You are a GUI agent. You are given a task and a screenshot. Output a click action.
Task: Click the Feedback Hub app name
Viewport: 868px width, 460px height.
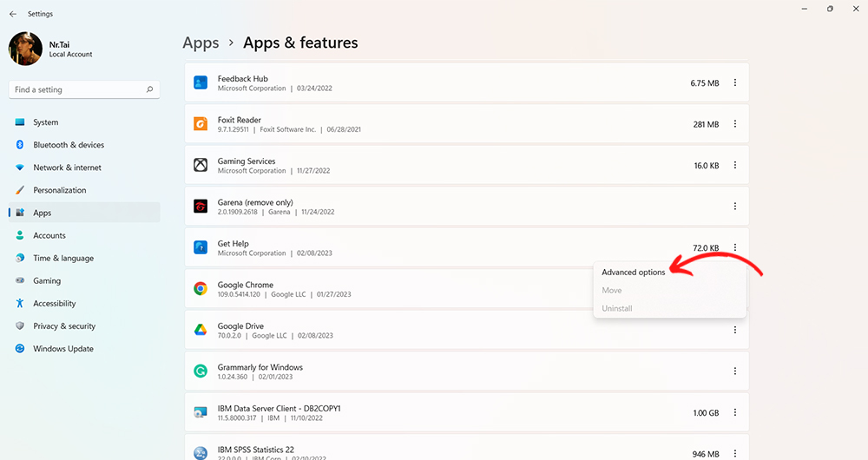pos(242,79)
